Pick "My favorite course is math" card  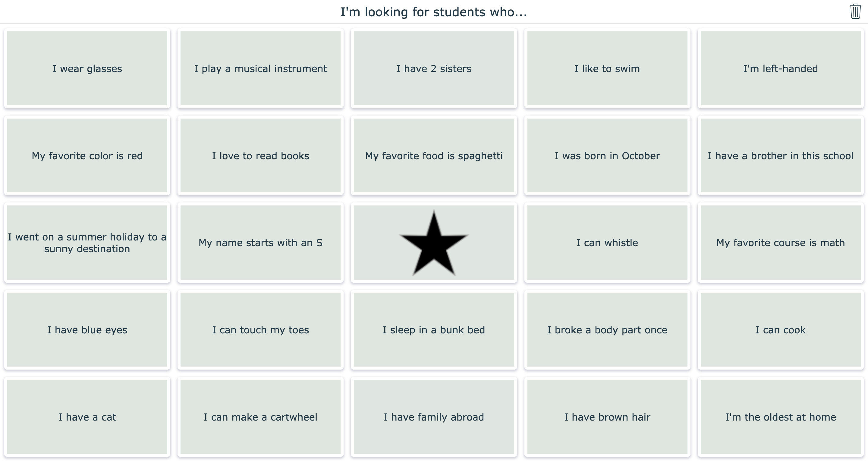click(780, 243)
